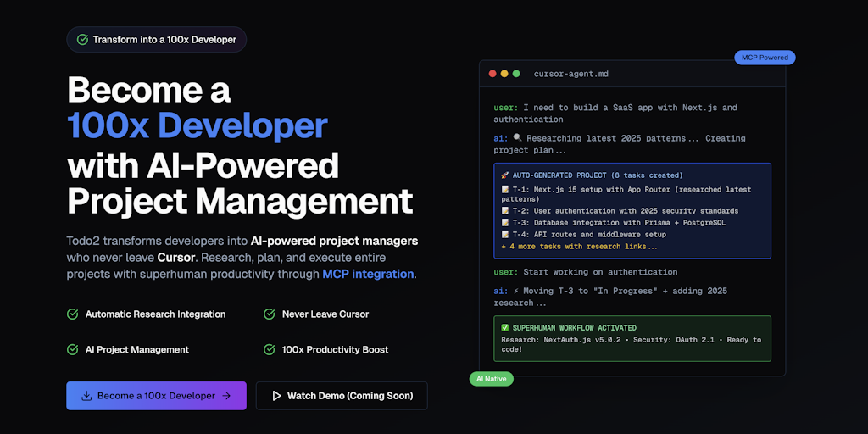Click the '100x Productivity Boost' feature label
Image resolution: width=868 pixels, height=434 pixels.
point(336,350)
